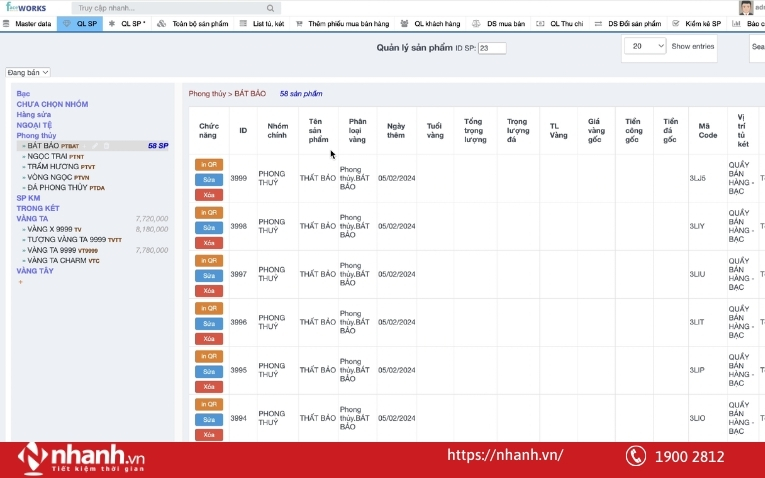Switch to the QL SP tab
This screenshot has height=478, width=765.
[x=81, y=23]
